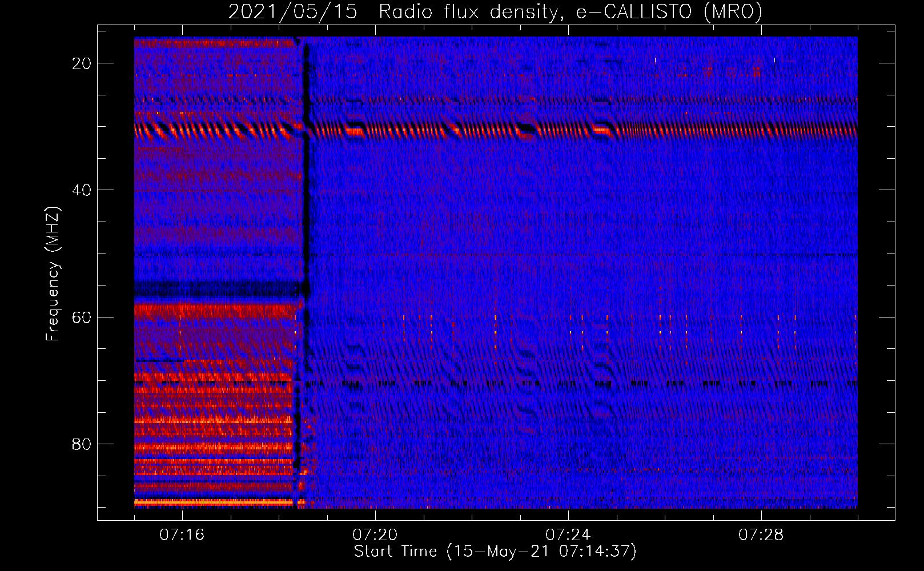This screenshot has width=924, height=571.
Task: Click the 07:20 time tick label
Action: click(375, 535)
